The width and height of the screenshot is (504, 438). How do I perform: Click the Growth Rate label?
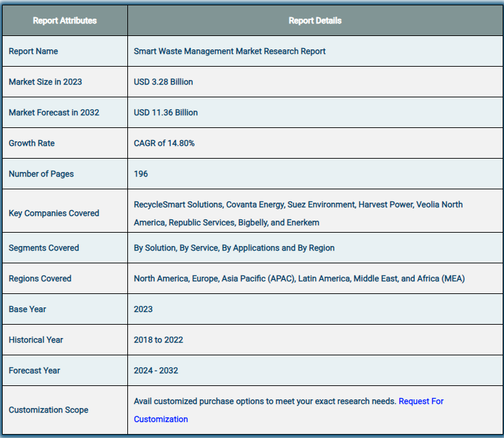click(x=32, y=143)
